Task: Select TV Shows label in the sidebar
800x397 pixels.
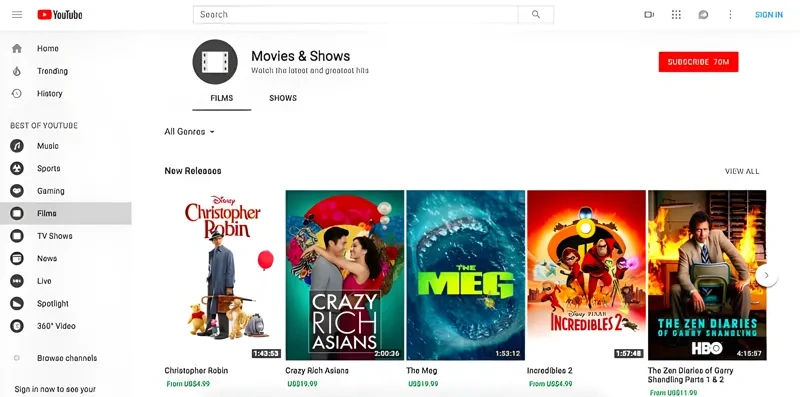Action: click(55, 236)
